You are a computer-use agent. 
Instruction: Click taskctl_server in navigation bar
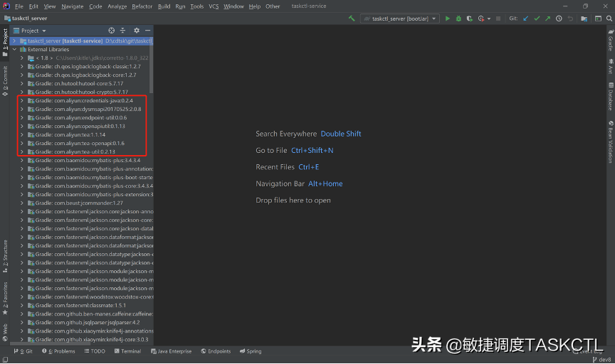[26, 18]
